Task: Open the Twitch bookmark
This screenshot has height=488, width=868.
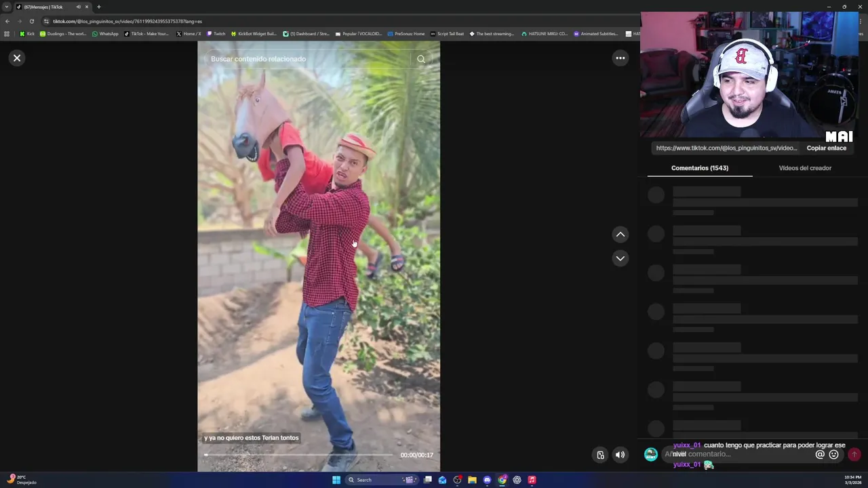Action: (216, 33)
